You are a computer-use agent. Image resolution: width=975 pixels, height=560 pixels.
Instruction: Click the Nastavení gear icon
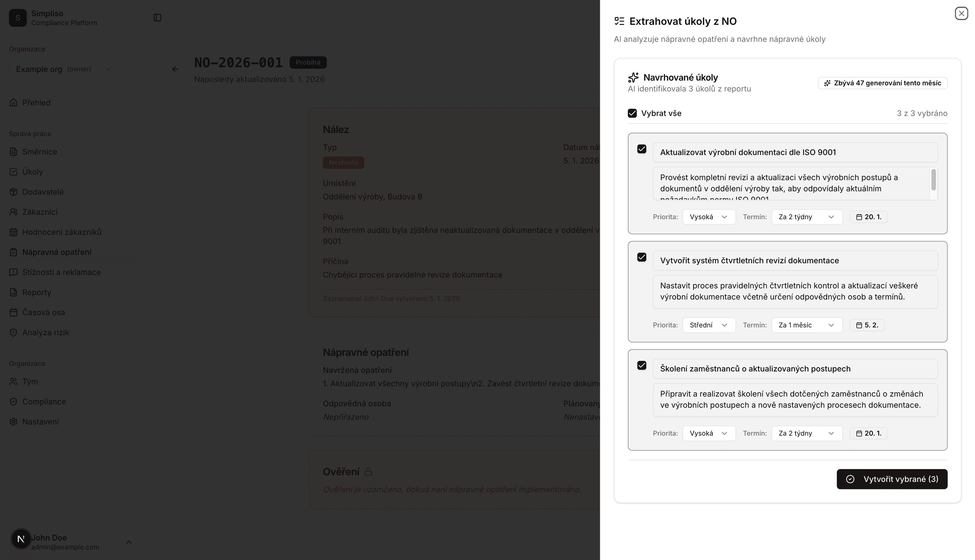coord(13,422)
